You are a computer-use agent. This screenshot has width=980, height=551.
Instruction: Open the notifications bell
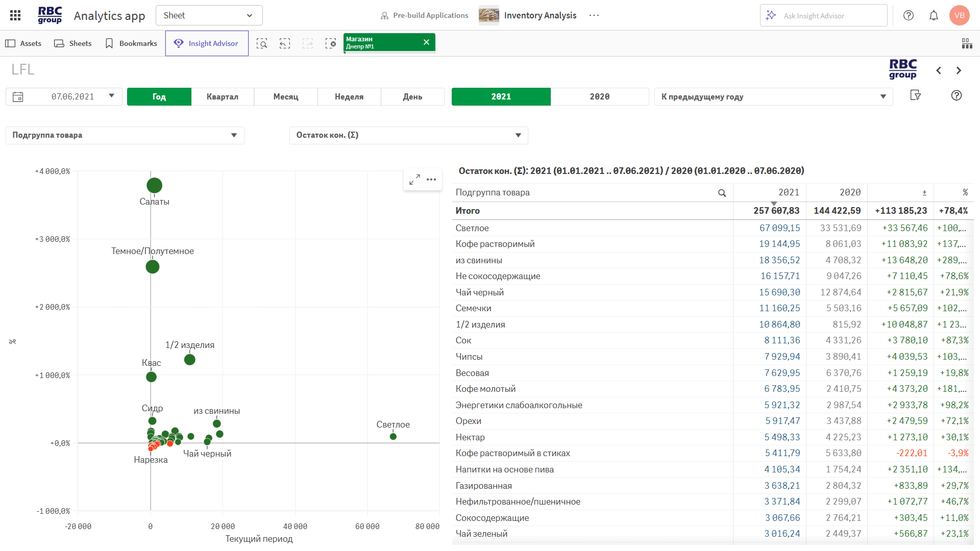pyautogui.click(x=934, y=15)
